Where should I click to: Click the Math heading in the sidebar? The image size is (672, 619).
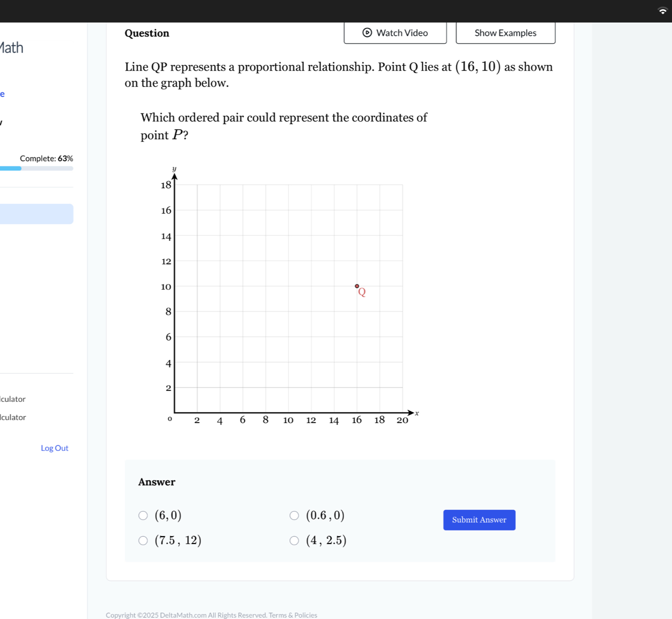point(11,47)
